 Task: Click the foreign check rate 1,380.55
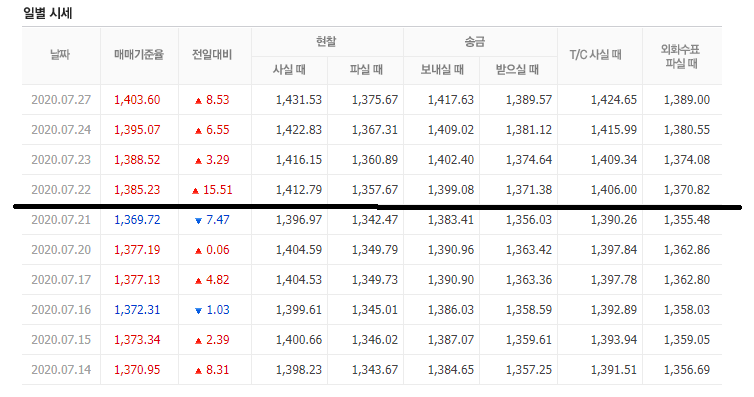(687, 130)
